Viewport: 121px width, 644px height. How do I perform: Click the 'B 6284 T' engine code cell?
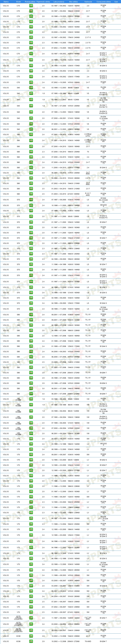[x=103, y=372]
